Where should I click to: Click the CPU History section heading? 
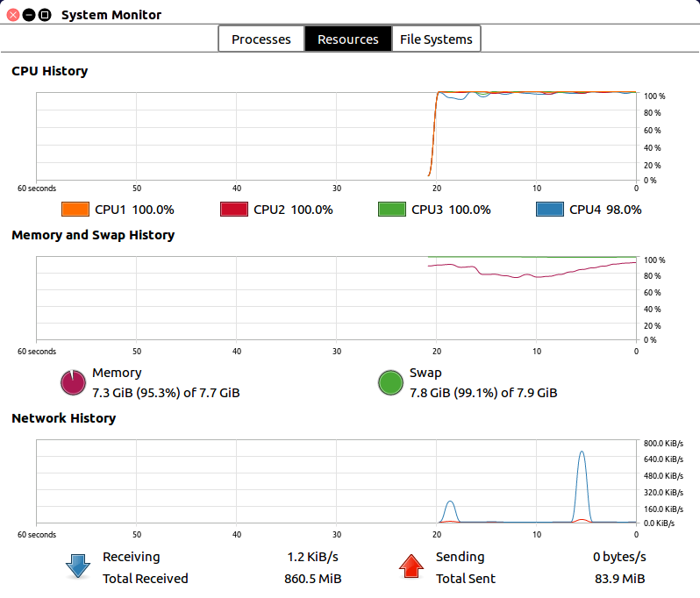click(x=49, y=71)
